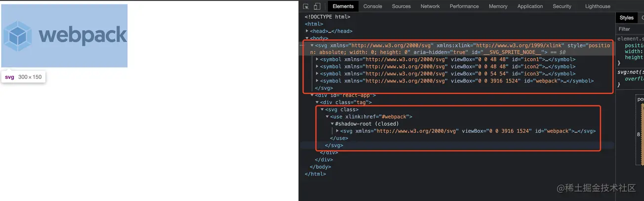Switch to the Elements tab
The width and height of the screenshot is (644, 201).
coord(343,6)
